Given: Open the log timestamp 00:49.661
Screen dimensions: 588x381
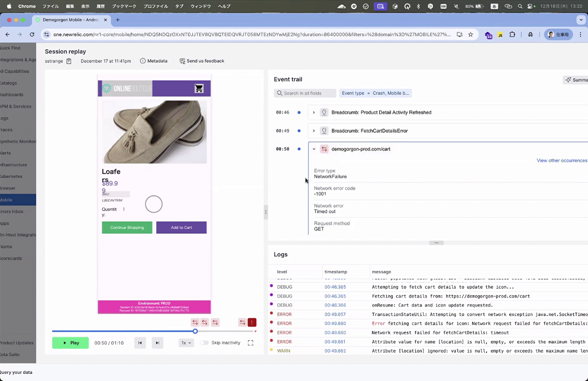Looking at the screenshot, I should [335, 342].
